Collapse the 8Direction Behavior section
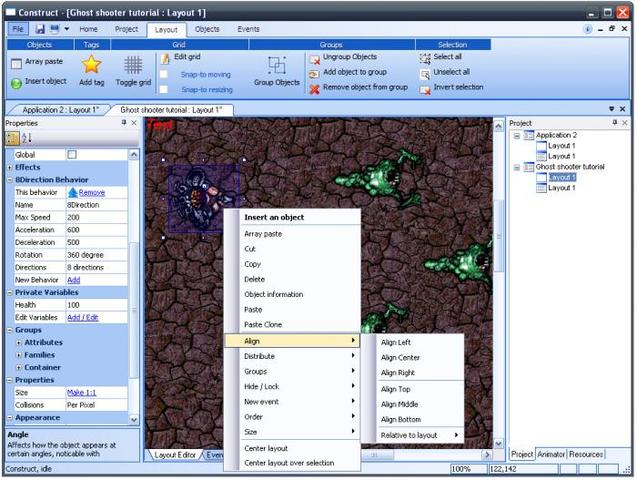 coord(10,179)
